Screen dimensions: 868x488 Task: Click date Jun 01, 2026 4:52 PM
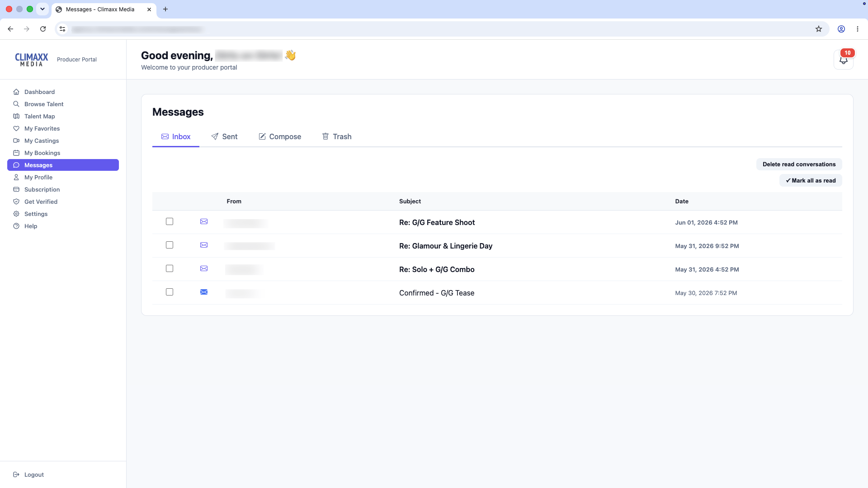coord(706,222)
